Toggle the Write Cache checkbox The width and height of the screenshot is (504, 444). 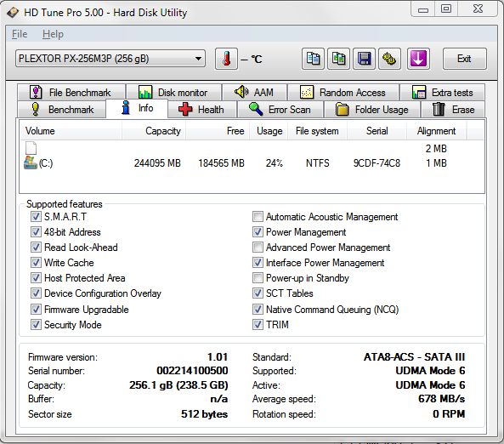pyautogui.click(x=36, y=263)
